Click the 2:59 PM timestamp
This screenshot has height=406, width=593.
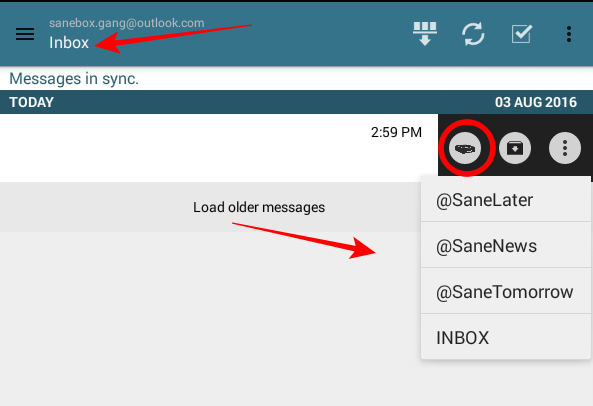tap(396, 132)
